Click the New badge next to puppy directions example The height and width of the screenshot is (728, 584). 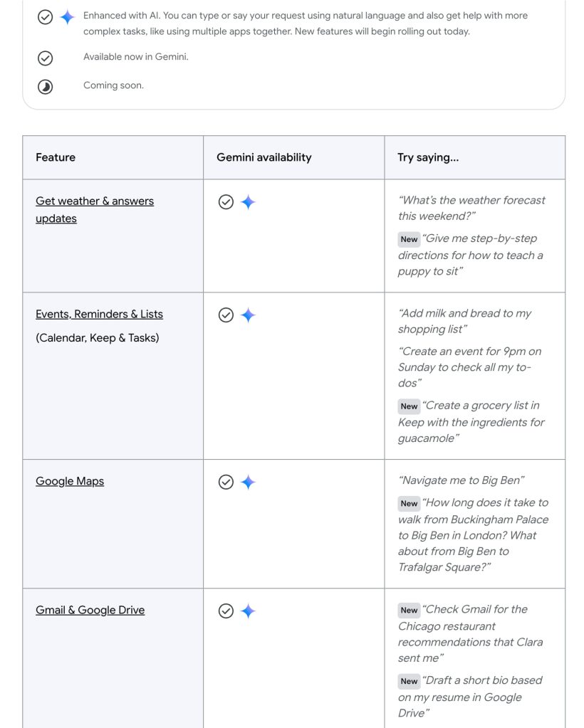point(409,240)
